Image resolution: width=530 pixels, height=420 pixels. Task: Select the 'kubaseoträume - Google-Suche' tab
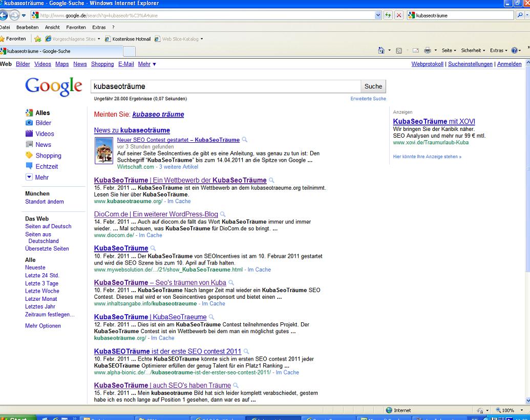coord(61,51)
